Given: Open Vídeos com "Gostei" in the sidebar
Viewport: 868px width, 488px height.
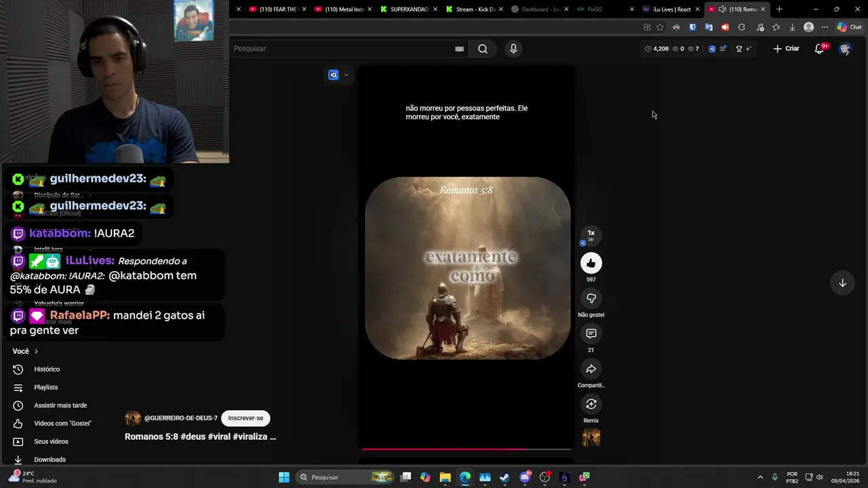Looking at the screenshot, I should point(62,424).
